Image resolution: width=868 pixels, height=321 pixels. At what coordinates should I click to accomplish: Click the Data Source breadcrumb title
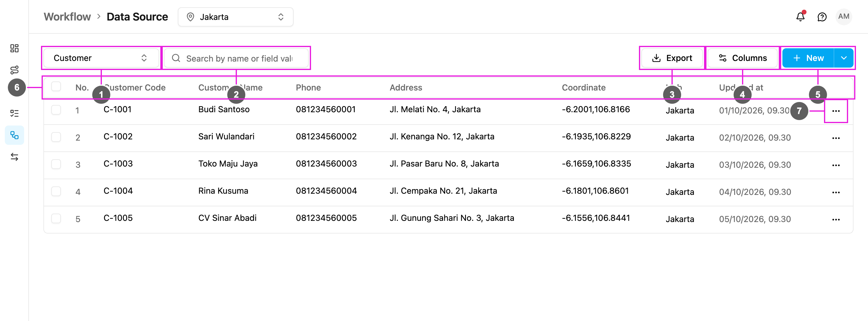pyautogui.click(x=137, y=17)
